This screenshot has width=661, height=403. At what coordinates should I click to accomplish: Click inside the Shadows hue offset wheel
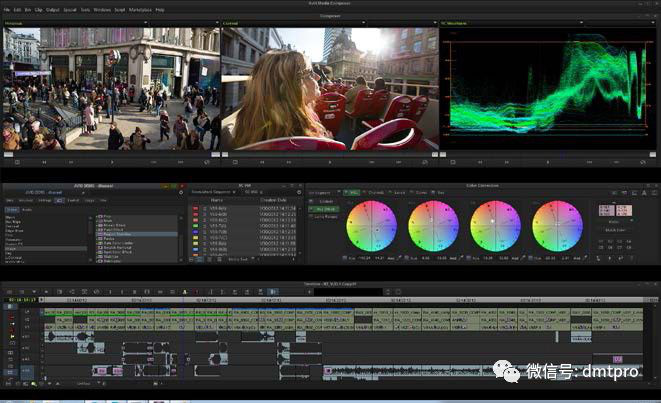coord(371,226)
